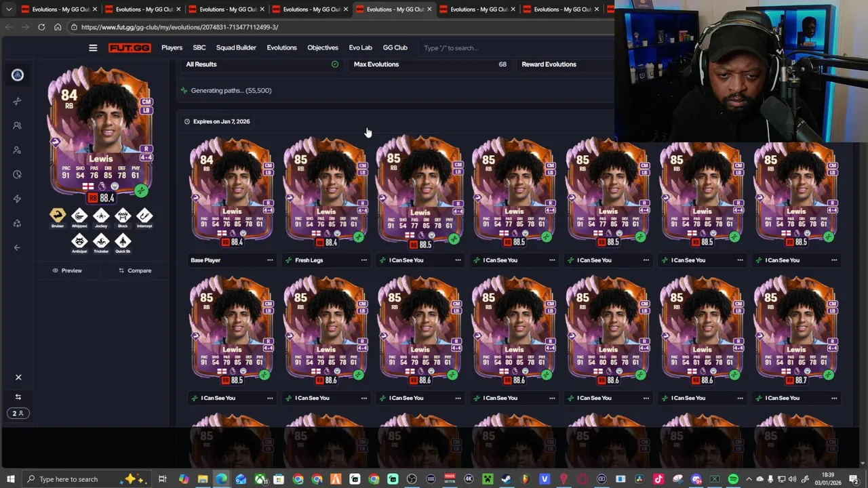868x488 pixels.
Task: Click the large Lewis card in sidebar
Action: click(x=100, y=134)
